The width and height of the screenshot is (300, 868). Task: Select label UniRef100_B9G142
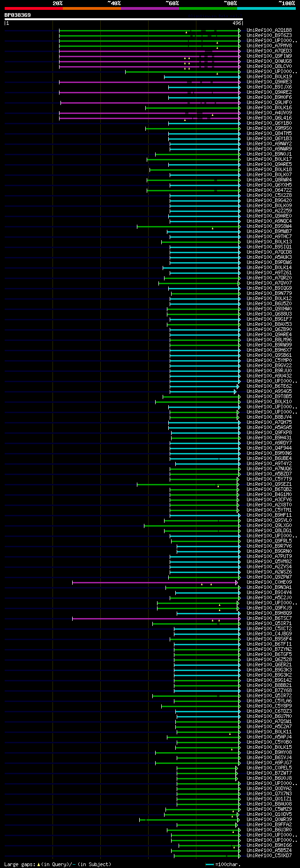point(269,680)
